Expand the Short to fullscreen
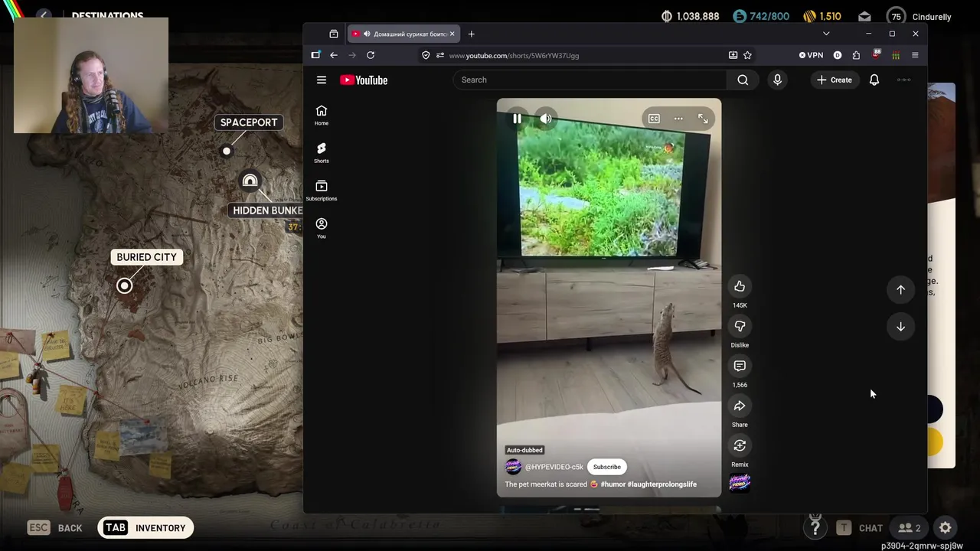Screen dimensions: 980x551 [x=703, y=119]
